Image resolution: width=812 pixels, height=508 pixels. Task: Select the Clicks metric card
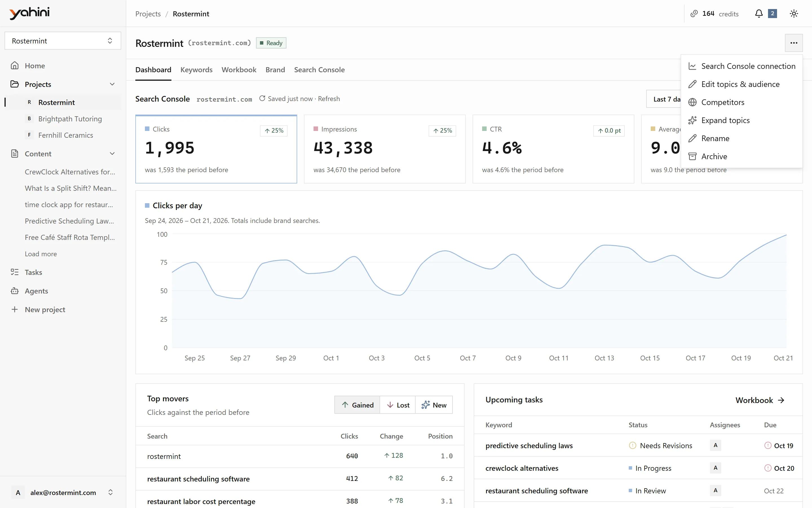click(216, 149)
